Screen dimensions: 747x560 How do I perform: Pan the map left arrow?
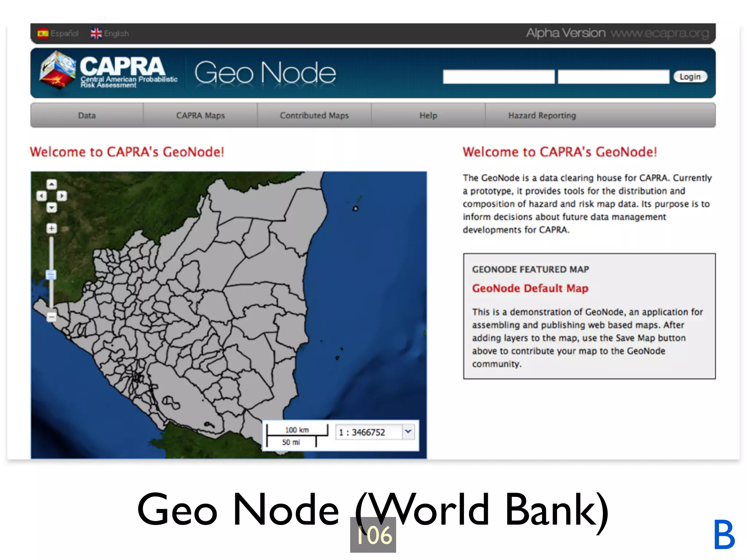42,196
